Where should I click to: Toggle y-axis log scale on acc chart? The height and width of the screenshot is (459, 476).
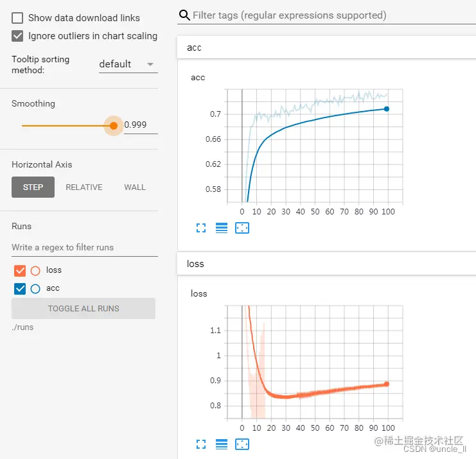pyautogui.click(x=222, y=228)
